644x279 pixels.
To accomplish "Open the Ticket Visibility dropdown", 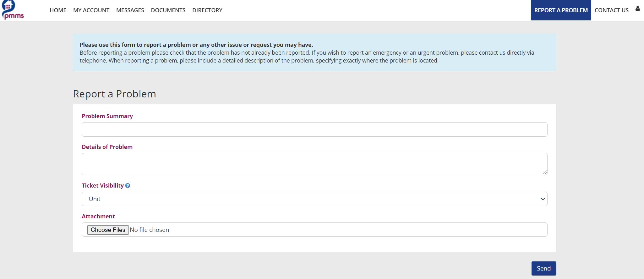I will click(x=314, y=199).
